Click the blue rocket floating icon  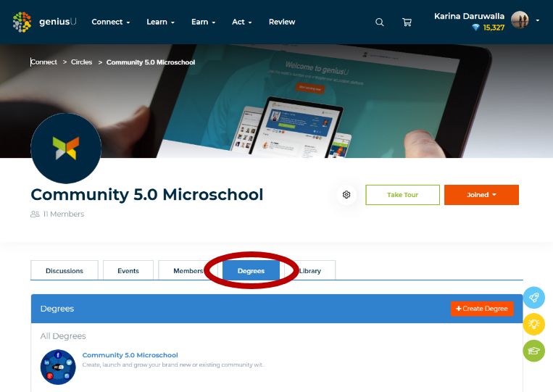[x=533, y=298]
